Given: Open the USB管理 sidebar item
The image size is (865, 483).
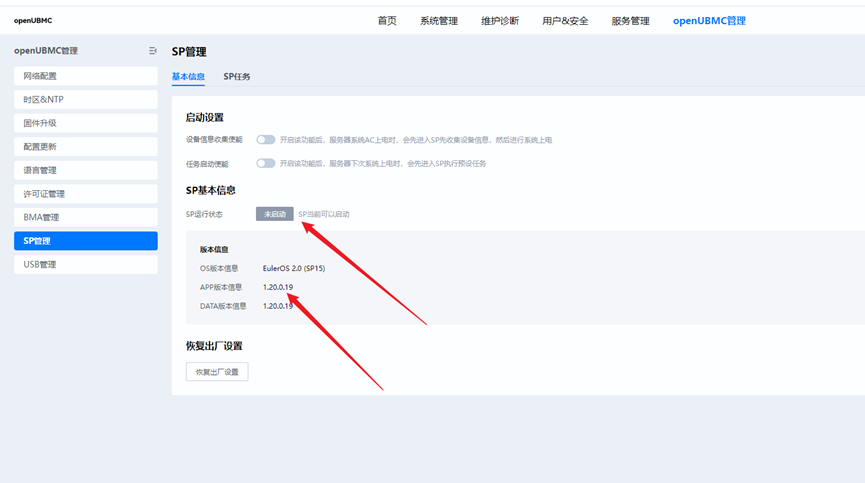Looking at the screenshot, I should [x=85, y=264].
